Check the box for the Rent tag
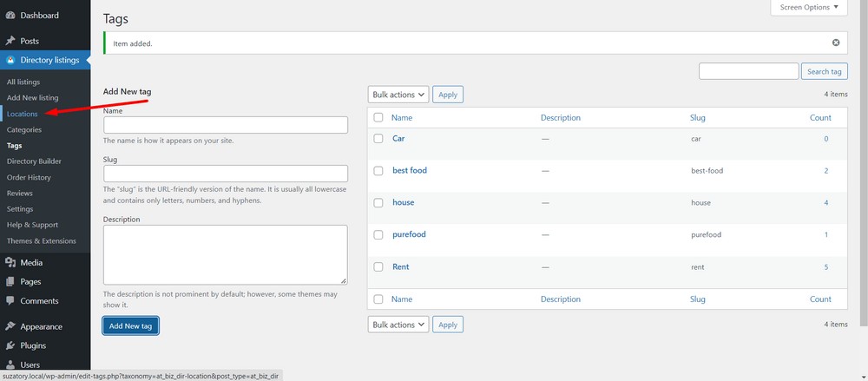868x381 pixels. point(378,267)
